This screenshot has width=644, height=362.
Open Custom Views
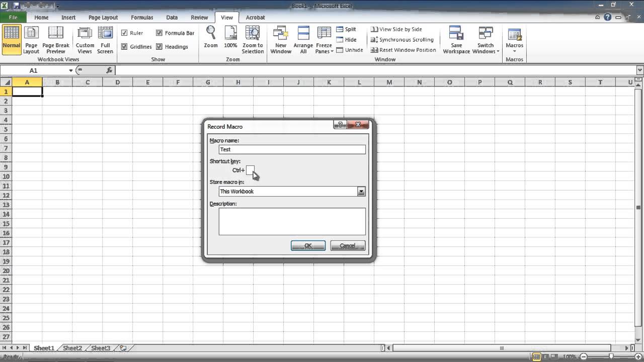pyautogui.click(x=85, y=40)
